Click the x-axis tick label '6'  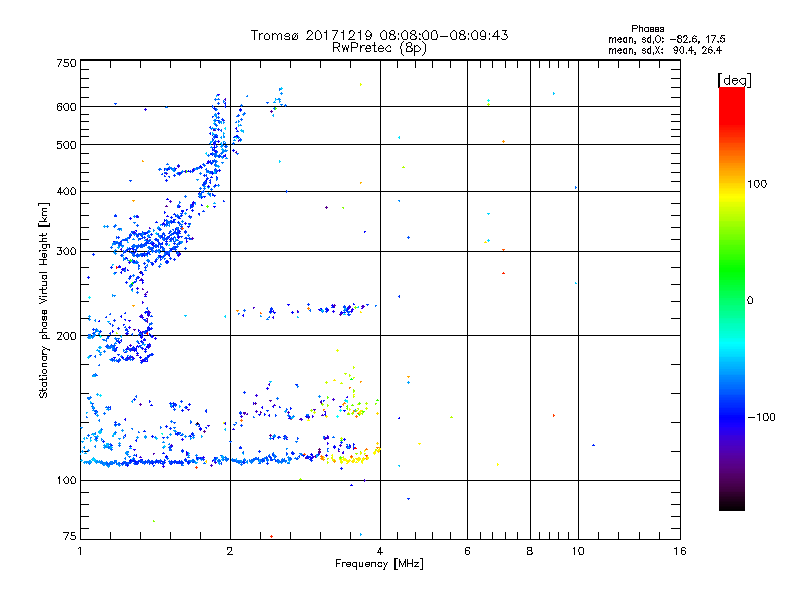pos(467,551)
